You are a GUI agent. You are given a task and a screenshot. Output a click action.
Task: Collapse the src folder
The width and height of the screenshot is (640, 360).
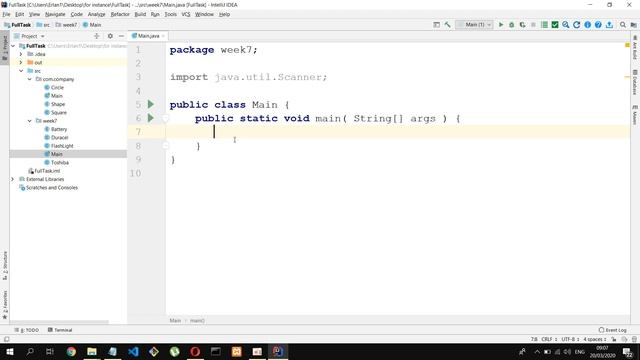click(21, 71)
